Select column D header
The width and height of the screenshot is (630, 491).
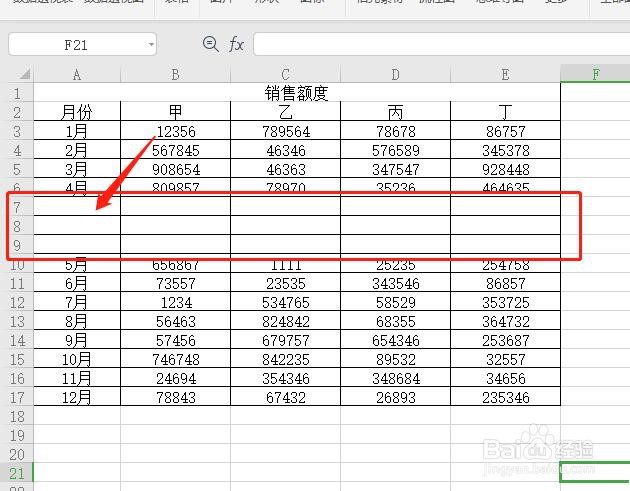pos(395,74)
